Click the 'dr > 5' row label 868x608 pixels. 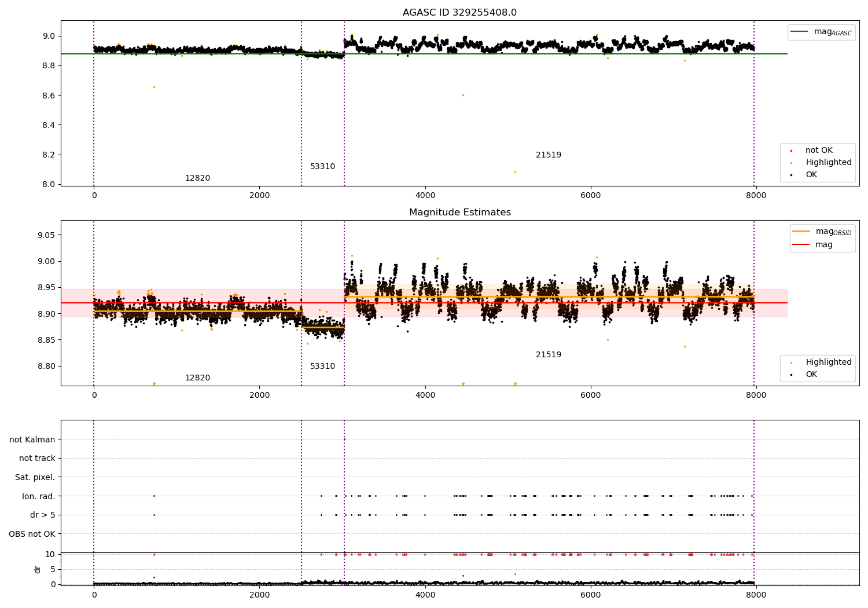coord(43,515)
